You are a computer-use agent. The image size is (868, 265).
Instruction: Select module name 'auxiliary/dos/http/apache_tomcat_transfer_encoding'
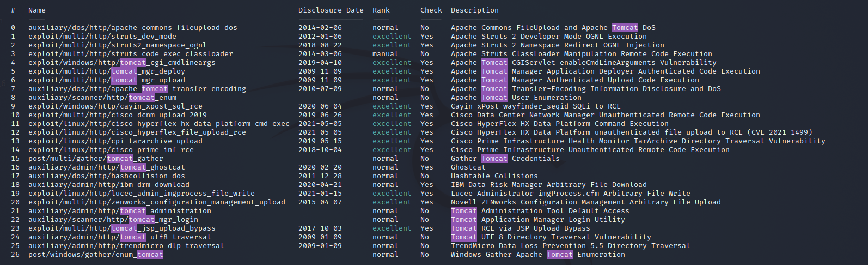[x=137, y=89]
